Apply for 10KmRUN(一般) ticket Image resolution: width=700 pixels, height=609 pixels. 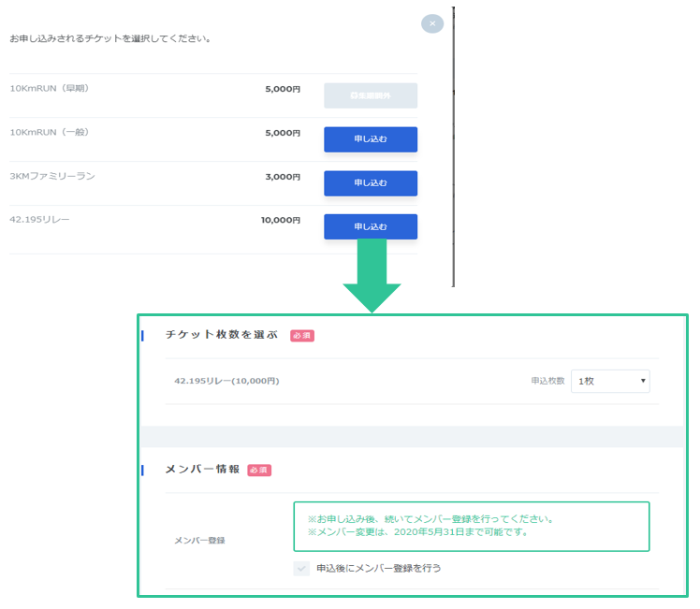371,139
